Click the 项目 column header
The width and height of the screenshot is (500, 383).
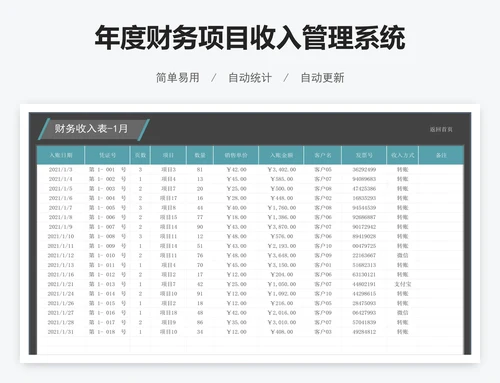[x=168, y=155]
